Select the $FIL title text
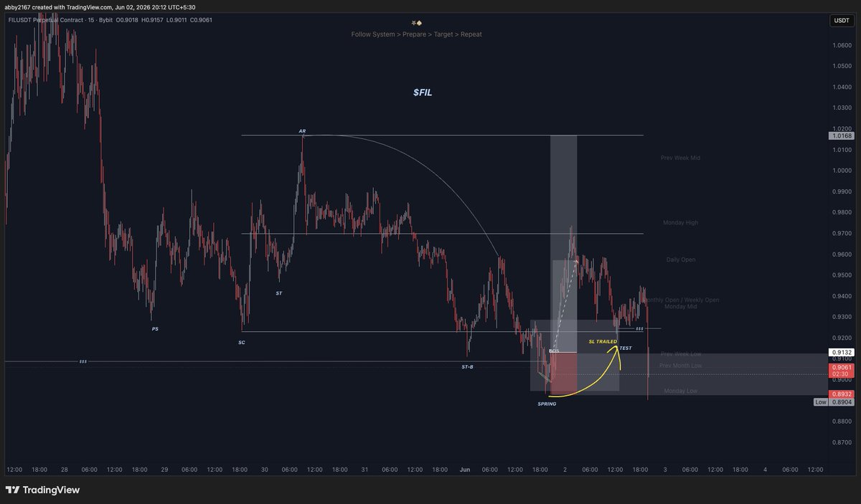 point(423,92)
